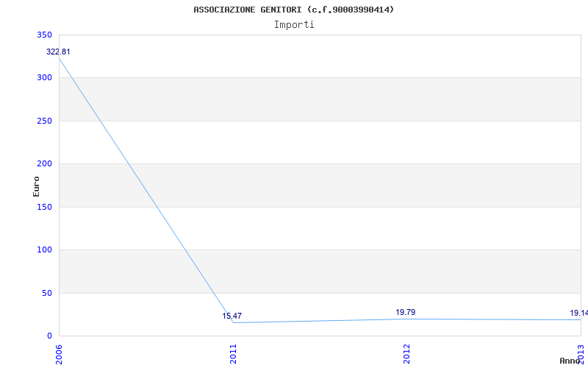588x368 pixels.
Task: Click the 350 y-axis tick label
Action: [x=44, y=35]
